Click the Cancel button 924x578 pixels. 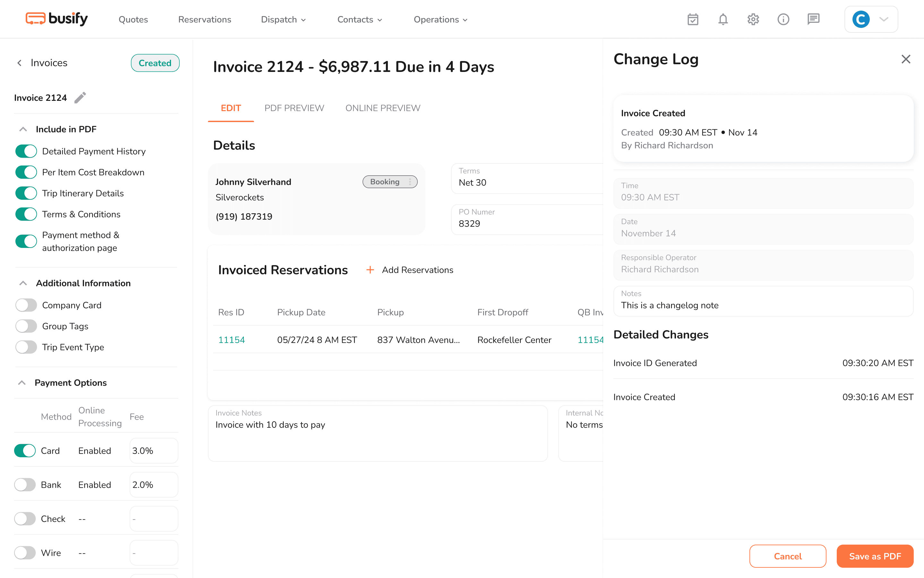788,556
